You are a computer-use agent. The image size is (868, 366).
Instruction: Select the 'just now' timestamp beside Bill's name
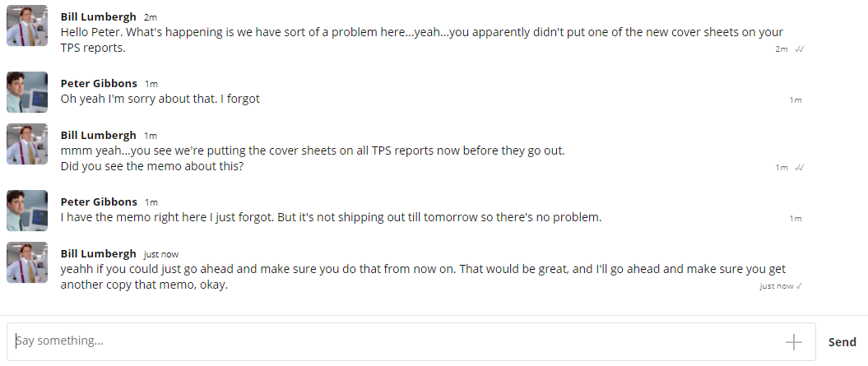click(161, 254)
